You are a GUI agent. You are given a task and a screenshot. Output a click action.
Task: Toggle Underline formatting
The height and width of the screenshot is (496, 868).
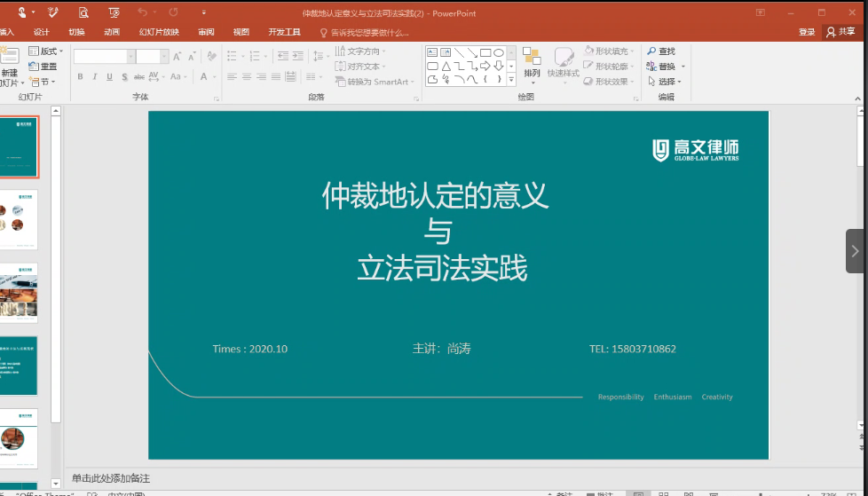pyautogui.click(x=109, y=76)
